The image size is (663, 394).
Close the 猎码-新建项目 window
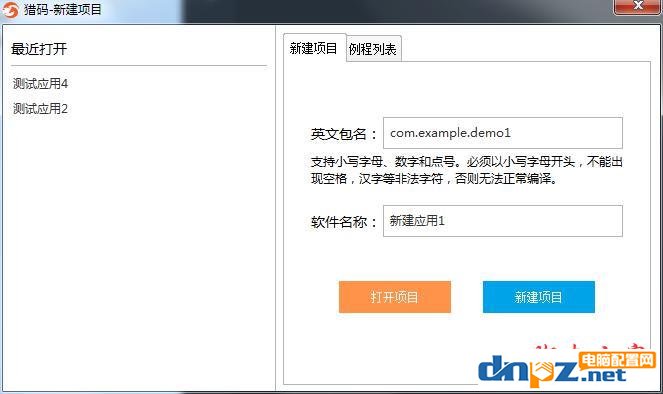point(638,6)
